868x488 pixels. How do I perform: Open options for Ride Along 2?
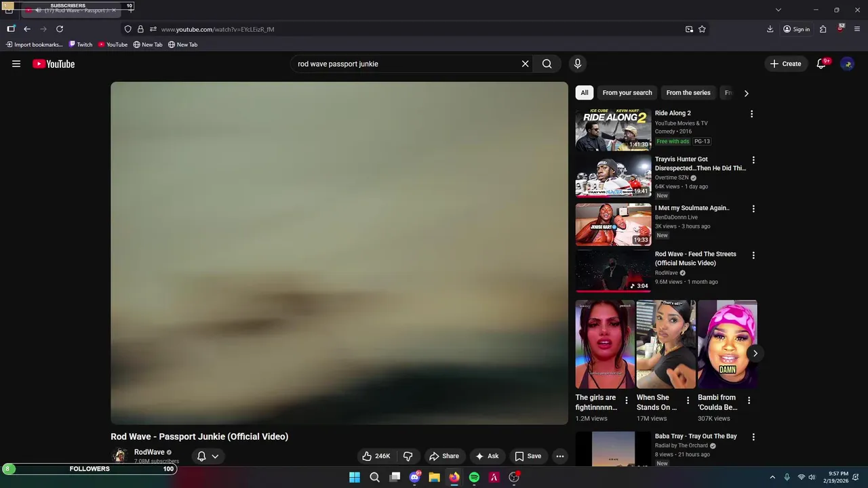[751, 114]
